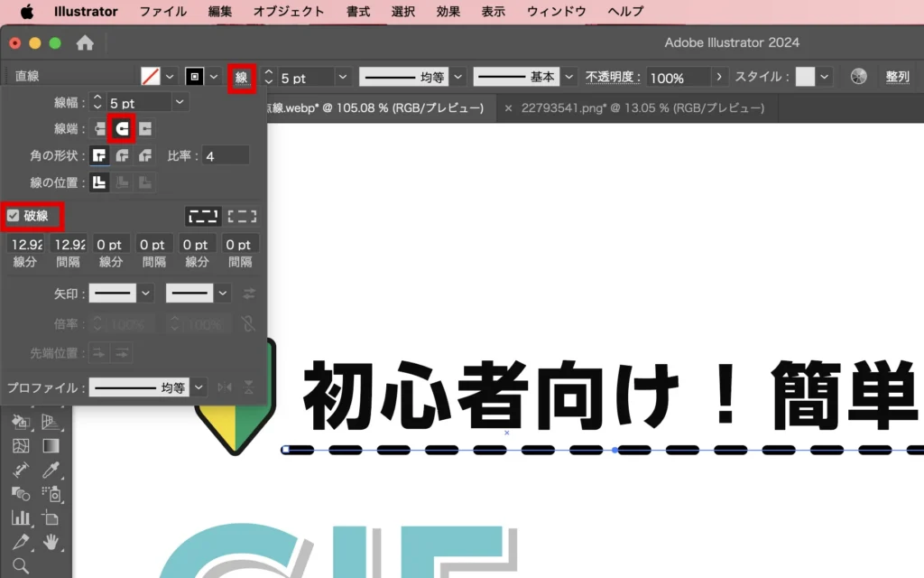This screenshot has height=578, width=924.
Task: Click the 整列 align button
Action: click(897, 78)
